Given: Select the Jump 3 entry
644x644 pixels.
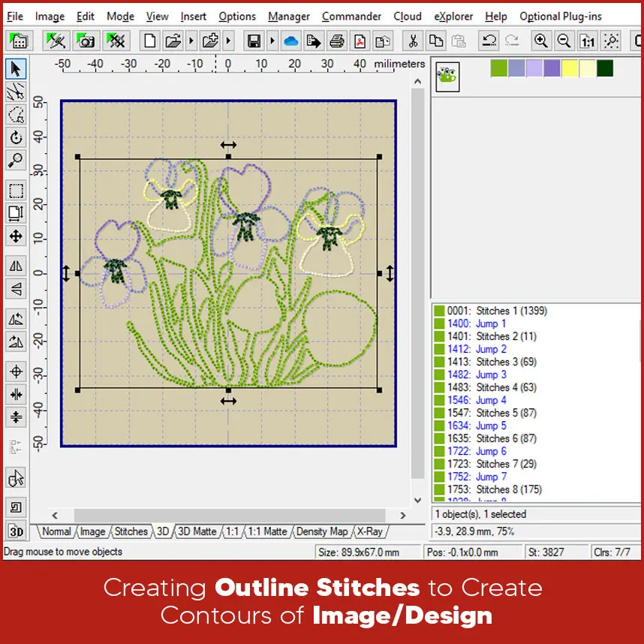Looking at the screenshot, I should (x=492, y=374).
